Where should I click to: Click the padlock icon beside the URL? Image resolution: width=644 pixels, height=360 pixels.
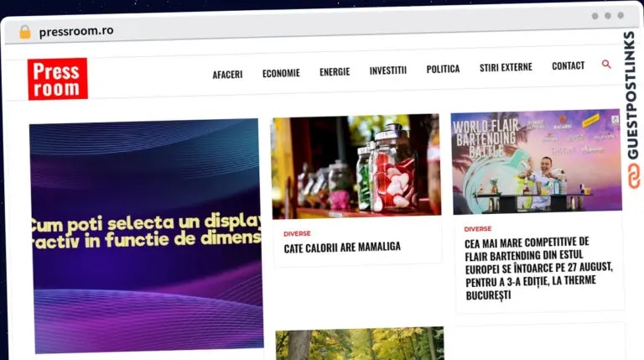25,32
